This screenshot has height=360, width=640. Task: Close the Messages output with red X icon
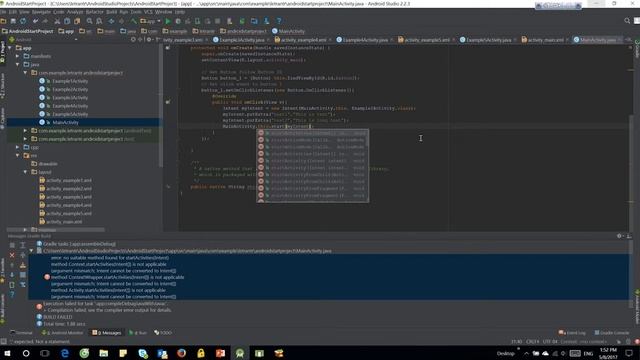[12, 255]
